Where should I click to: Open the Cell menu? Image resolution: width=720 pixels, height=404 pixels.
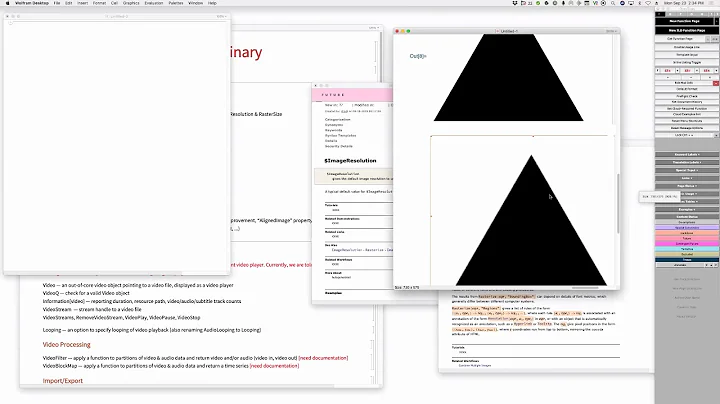(114, 3)
